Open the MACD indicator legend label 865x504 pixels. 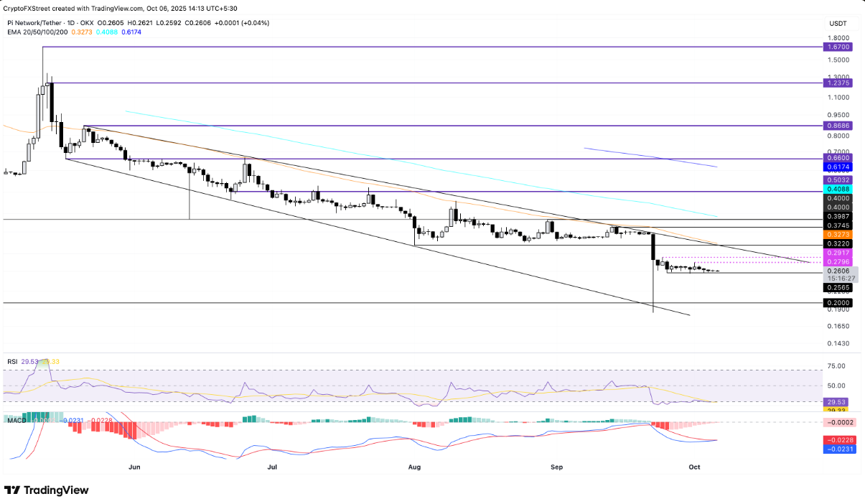click(x=15, y=419)
